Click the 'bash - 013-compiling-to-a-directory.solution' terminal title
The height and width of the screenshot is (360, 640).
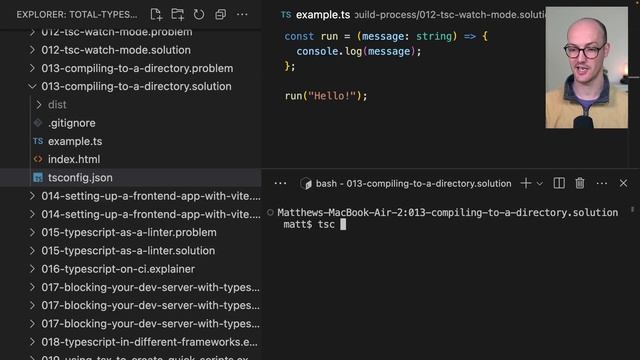pyautogui.click(x=413, y=184)
